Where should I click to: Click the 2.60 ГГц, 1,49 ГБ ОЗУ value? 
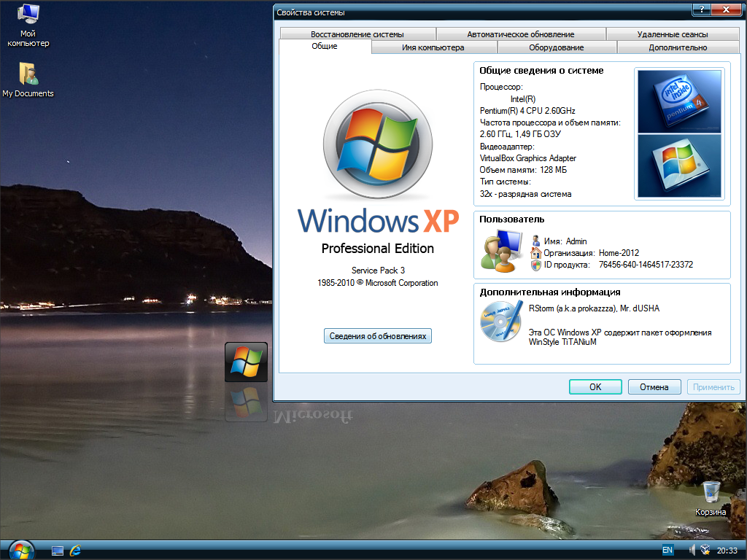click(x=520, y=134)
